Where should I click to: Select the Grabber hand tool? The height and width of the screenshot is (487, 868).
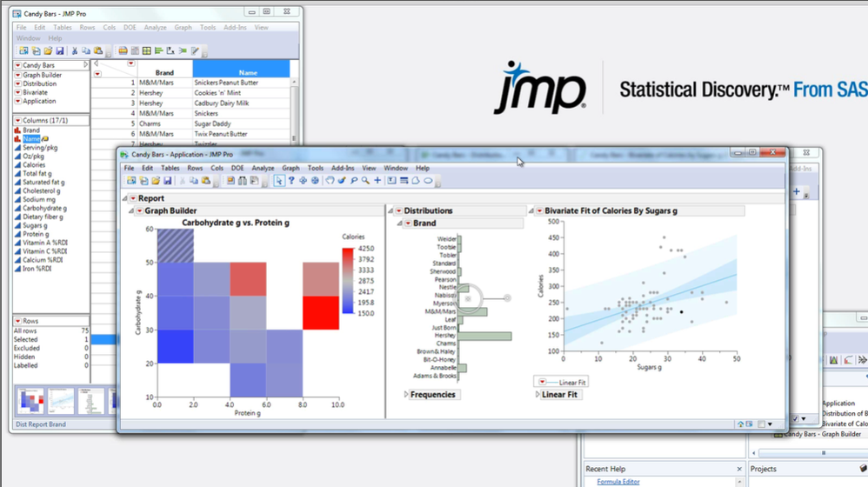pos(330,180)
